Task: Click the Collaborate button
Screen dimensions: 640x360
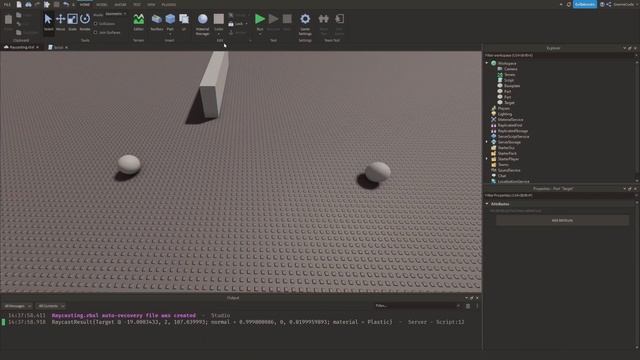Action: tap(584, 4)
